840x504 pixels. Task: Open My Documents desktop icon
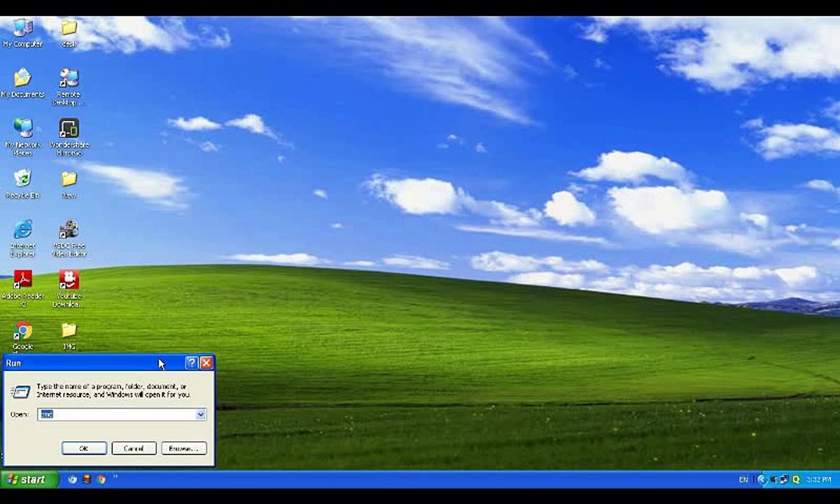(22, 83)
